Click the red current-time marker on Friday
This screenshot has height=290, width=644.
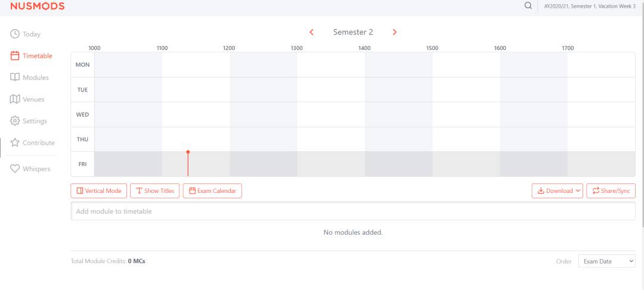(188, 164)
